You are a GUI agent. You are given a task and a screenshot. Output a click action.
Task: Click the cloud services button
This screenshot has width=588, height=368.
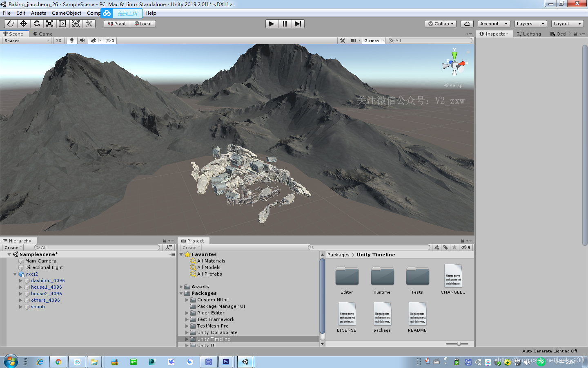click(x=467, y=24)
